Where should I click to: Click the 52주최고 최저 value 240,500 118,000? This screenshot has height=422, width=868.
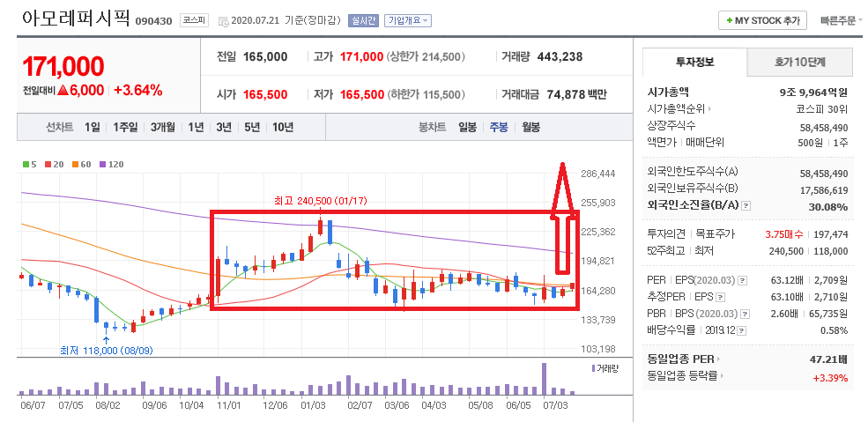[808, 251]
